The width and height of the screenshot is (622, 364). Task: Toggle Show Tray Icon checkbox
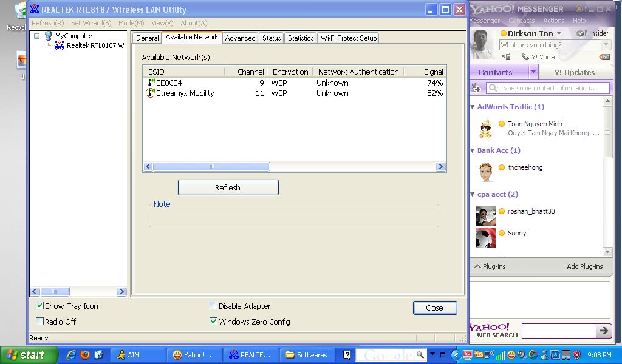tap(39, 305)
